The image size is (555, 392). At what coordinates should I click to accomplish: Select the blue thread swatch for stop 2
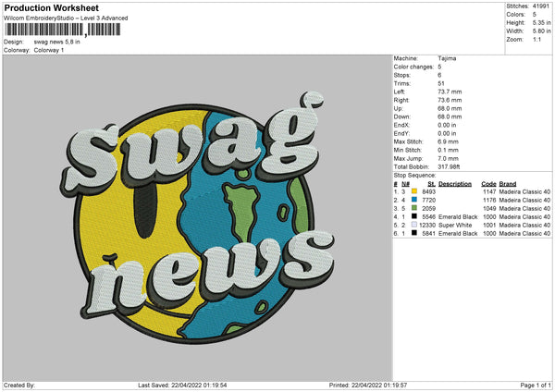click(x=413, y=199)
